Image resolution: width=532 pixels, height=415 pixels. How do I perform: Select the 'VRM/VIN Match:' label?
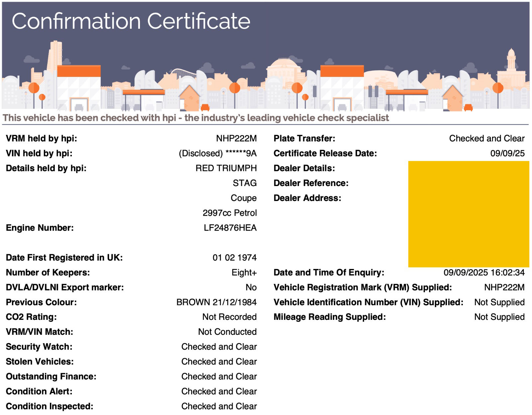(40, 332)
